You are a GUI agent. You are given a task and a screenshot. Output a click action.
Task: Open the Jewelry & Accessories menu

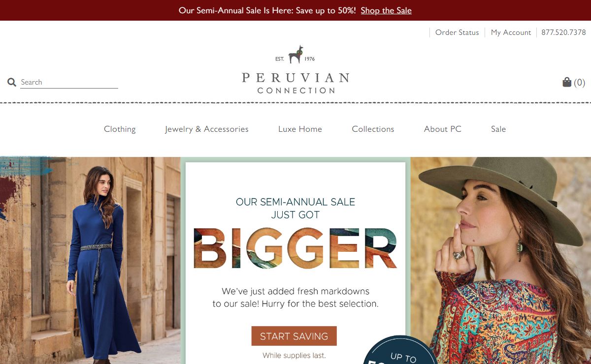click(x=207, y=129)
